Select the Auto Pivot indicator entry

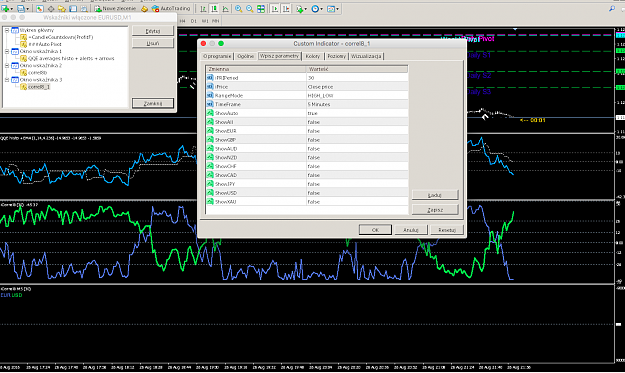click(45, 44)
